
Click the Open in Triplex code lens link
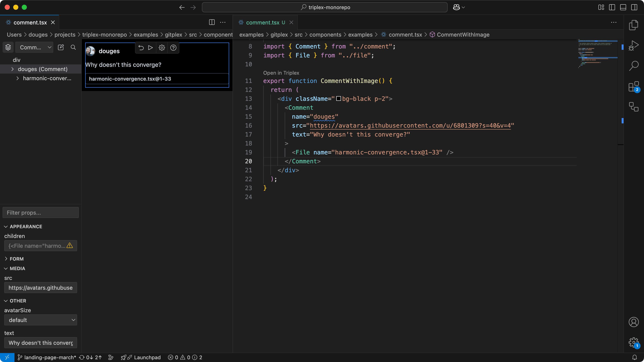tap(281, 73)
